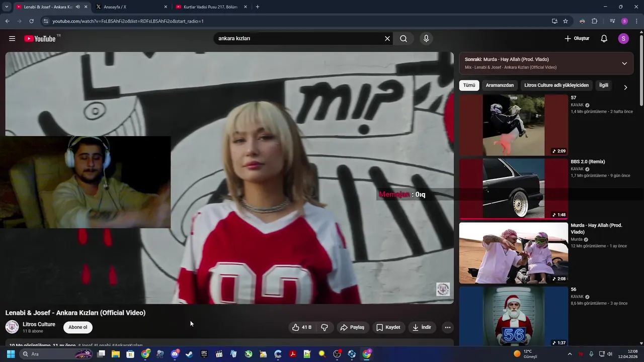Image resolution: width=644 pixels, height=362 pixels.
Task: Open more actions three-dot menu
Action: pyautogui.click(x=447, y=327)
